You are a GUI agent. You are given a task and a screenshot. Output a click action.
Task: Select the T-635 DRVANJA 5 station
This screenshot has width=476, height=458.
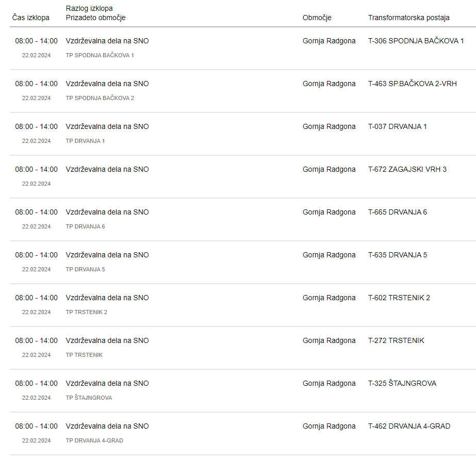pos(398,255)
